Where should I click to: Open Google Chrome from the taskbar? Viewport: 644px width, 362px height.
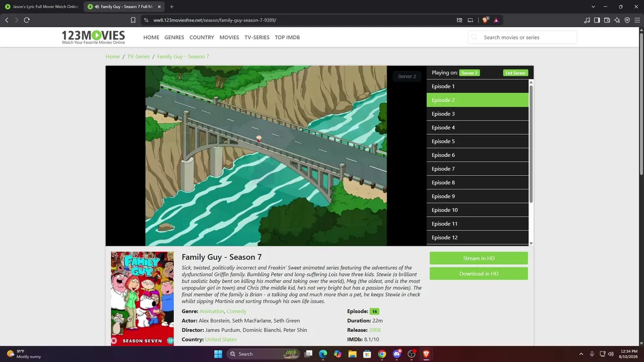(382, 354)
